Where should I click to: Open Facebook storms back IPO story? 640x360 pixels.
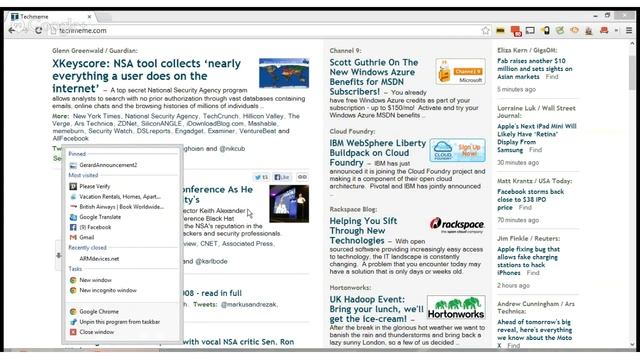[530, 199]
